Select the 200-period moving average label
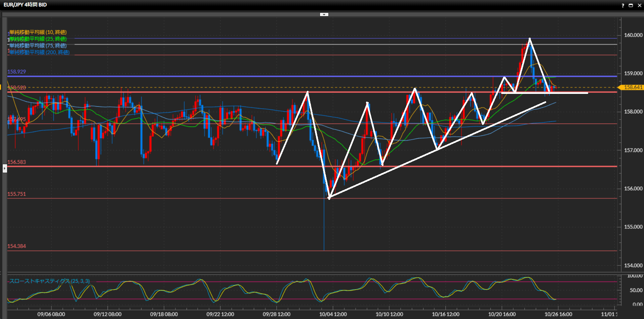The image size is (644, 319). [39, 52]
